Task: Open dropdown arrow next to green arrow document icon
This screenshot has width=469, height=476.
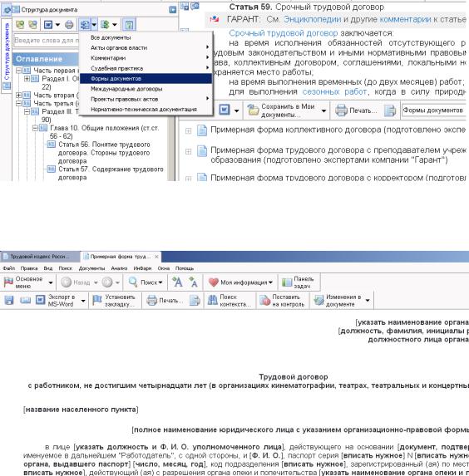Action: (x=115, y=25)
